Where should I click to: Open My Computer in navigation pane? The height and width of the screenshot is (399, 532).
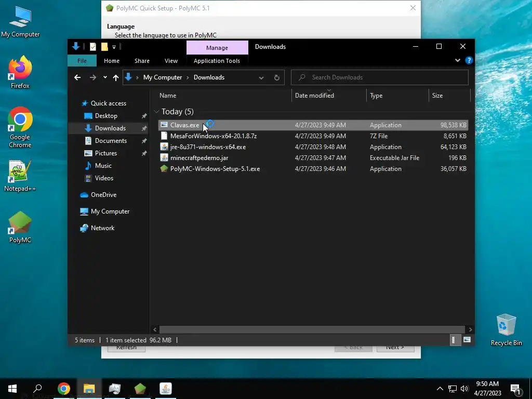tap(110, 211)
